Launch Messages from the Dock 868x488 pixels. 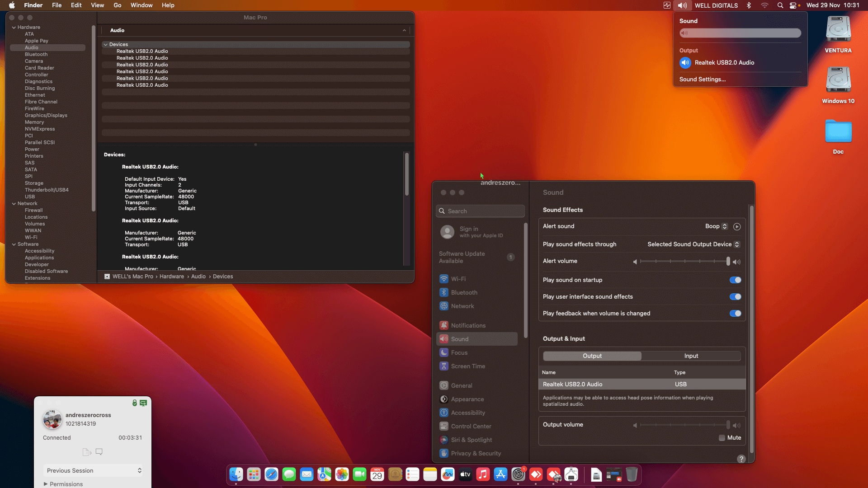tap(289, 474)
